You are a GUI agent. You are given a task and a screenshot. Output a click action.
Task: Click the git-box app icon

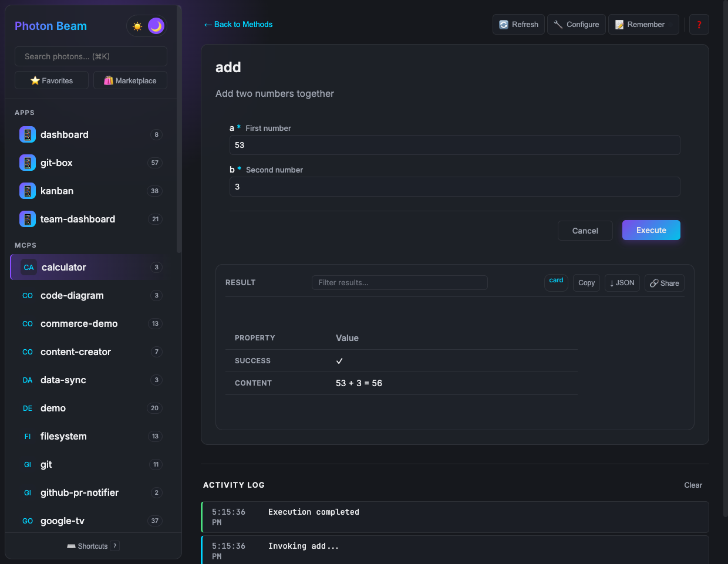pos(28,163)
